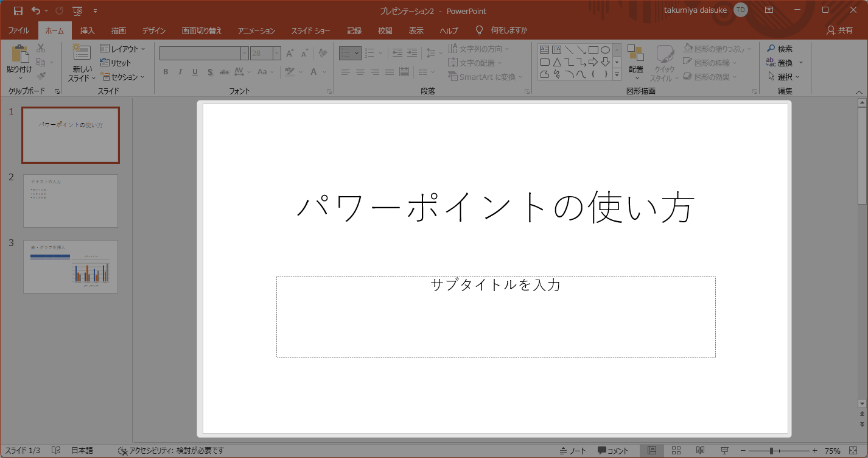Open the 配置 (Arrange) menu
The height and width of the screenshot is (458, 868).
pos(636,63)
